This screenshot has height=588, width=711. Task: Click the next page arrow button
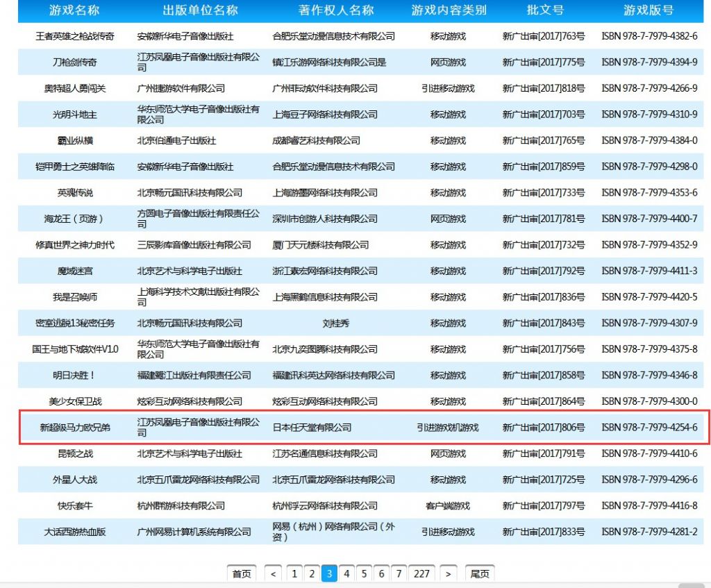click(x=448, y=573)
